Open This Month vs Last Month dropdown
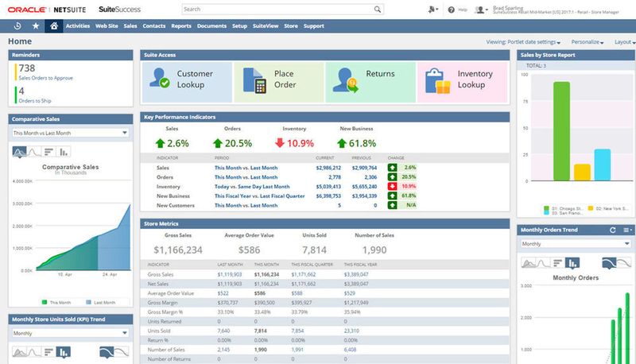Screen dimensions: 636x364 (x=71, y=133)
